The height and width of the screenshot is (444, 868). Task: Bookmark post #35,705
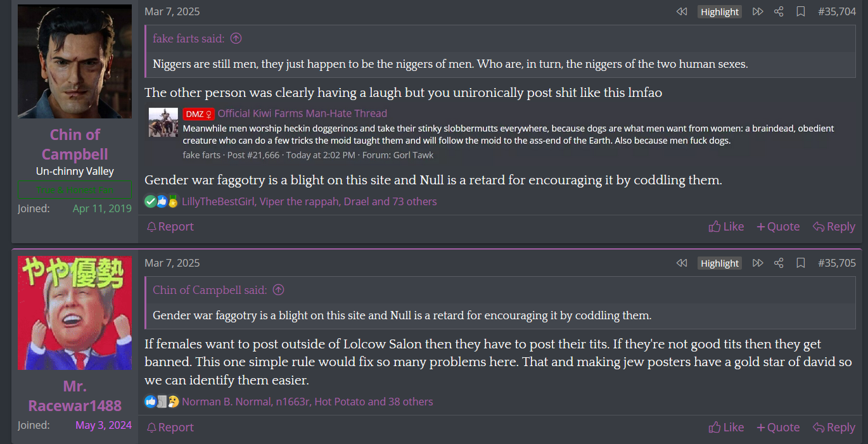coord(800,263)
